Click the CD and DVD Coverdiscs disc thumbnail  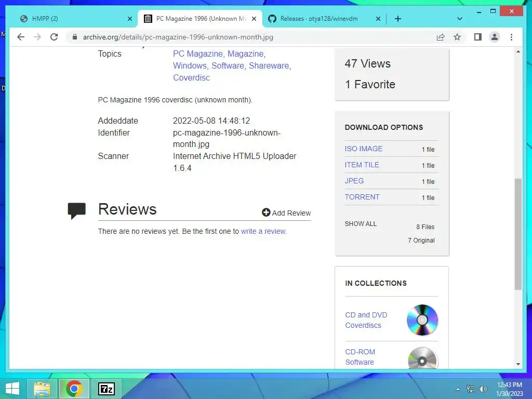point(422,320)
